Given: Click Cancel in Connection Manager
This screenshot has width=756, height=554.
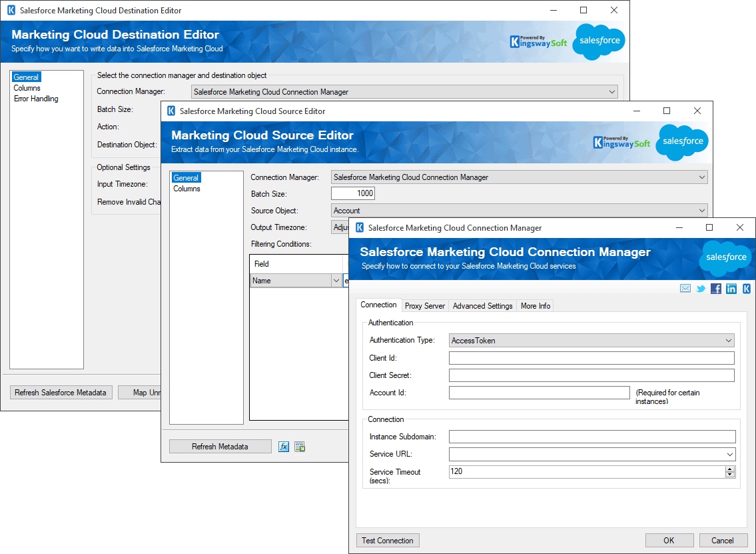Looking at the screenshot, I should tap(722, 541).
